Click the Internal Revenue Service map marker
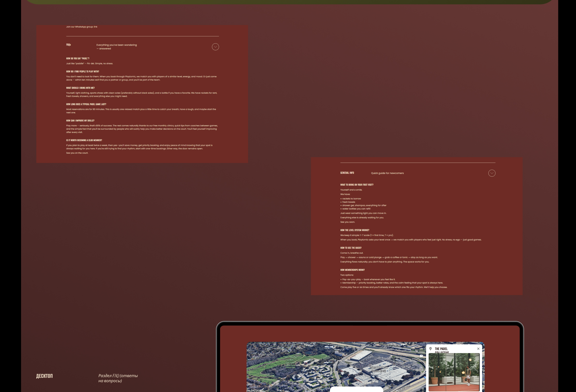The height and width of the screenshot is (392, 576). click(x=391, y=369)
